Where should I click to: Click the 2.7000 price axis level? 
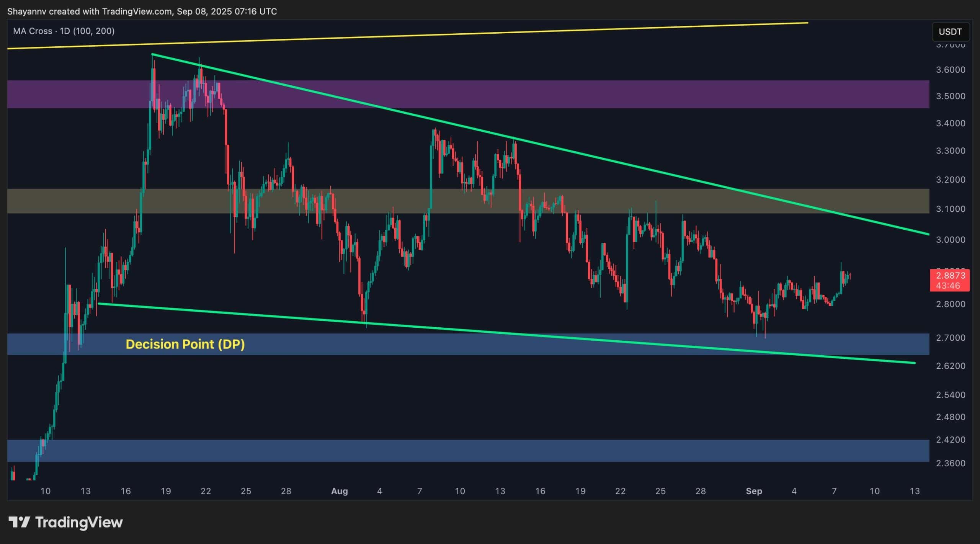pos(950,338)
